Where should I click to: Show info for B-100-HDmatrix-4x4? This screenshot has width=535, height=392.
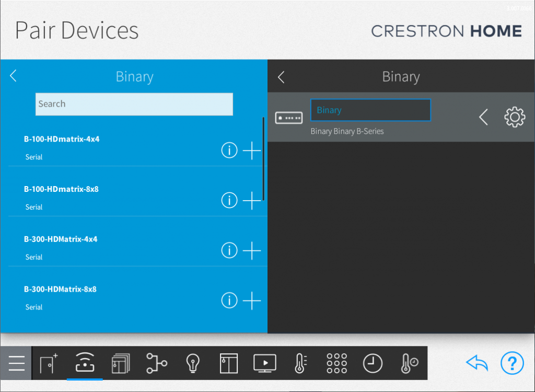[229, 150]
